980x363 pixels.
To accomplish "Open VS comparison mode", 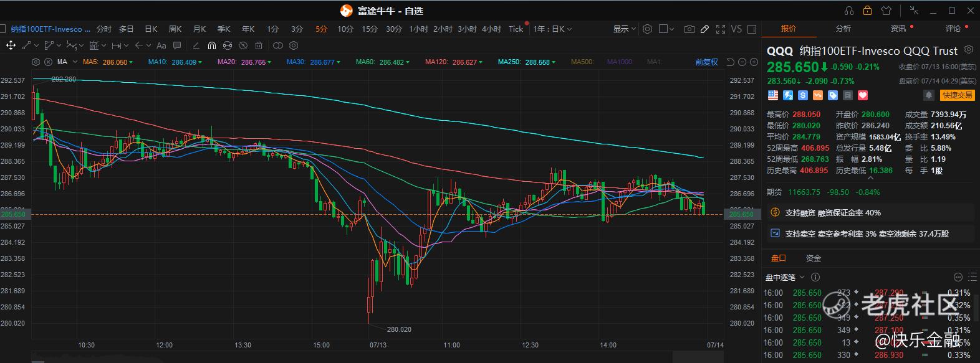I will pyautogui.click(x=736, y=29).
